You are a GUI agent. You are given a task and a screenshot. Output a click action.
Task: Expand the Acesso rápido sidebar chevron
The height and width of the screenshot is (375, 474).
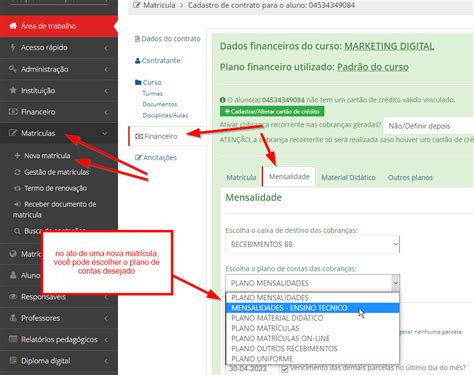tap(106, 48)
